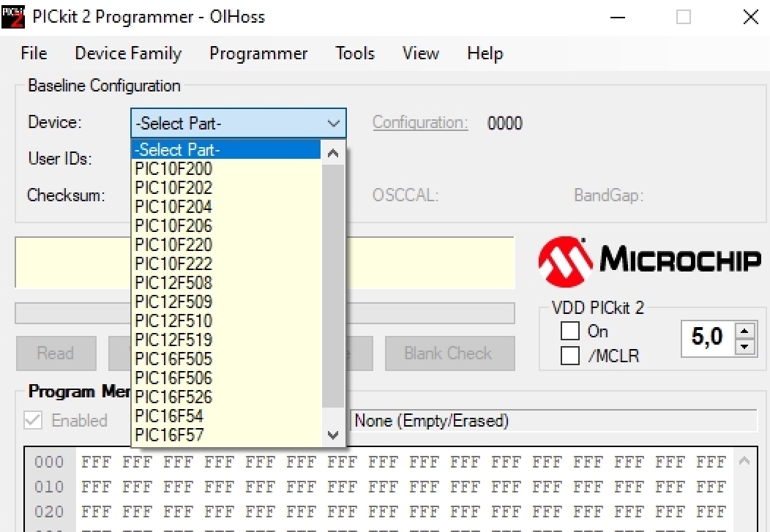Click the None (Empty/Erased) source field
This screenshot has height=532, width=770.
554,421
